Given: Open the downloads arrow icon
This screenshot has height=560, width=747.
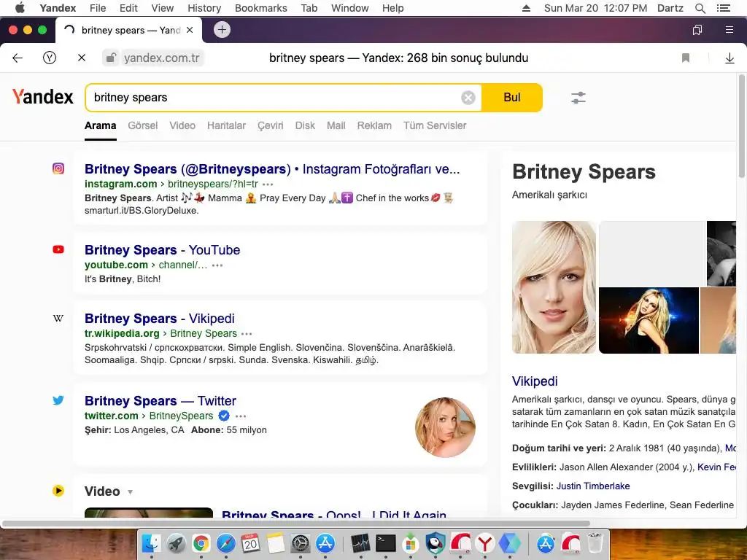Looking at the screenshot, I should pos(729,58).
